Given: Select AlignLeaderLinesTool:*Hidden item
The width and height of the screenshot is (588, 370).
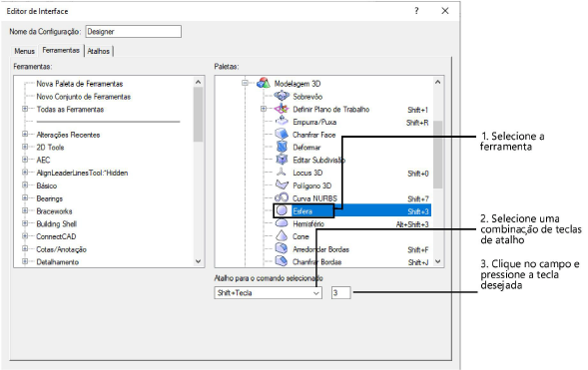Looking at the screenshot, I should [82, 173].
